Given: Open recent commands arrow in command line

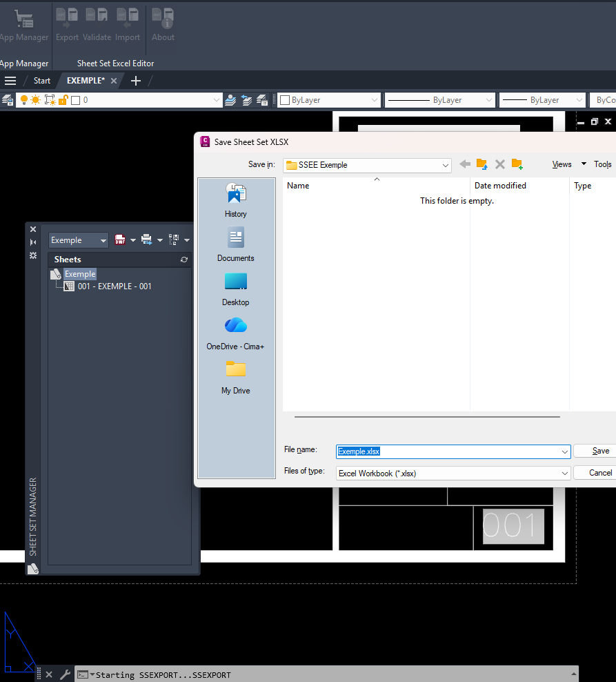Looking at the screenshot, I should pos(92,674).
